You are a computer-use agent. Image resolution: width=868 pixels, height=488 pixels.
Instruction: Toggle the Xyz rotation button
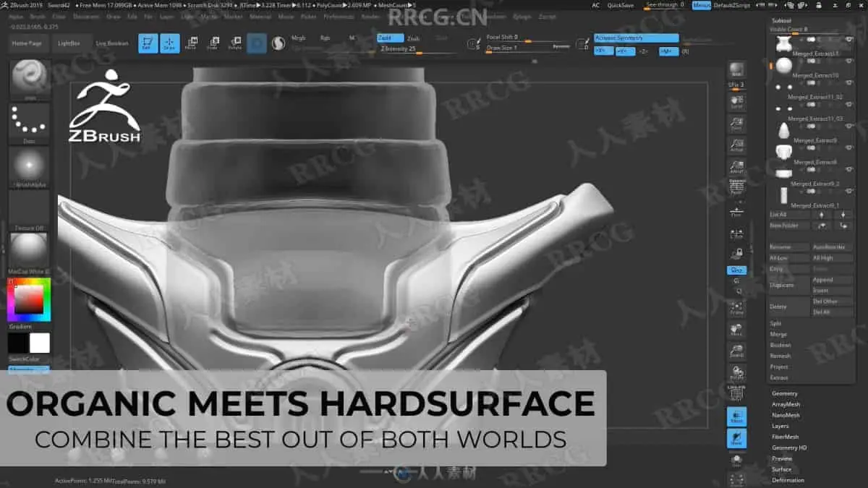click(736, 270)
